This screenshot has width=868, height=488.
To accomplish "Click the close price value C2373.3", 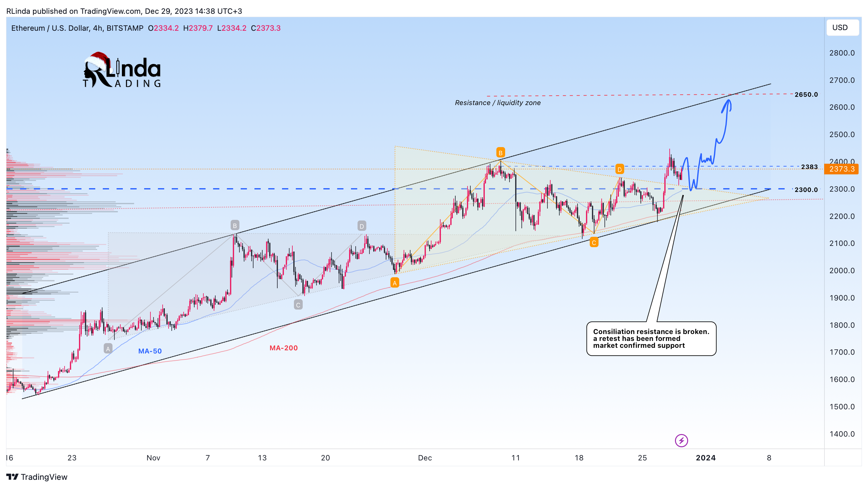I will pos(265,28).
